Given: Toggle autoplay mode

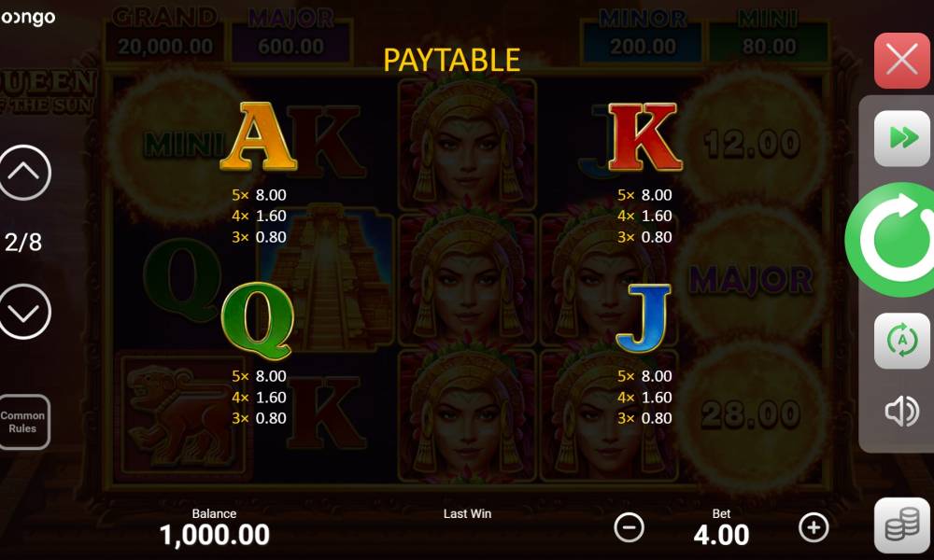Looking at the screenshot, I should point(901,341).
